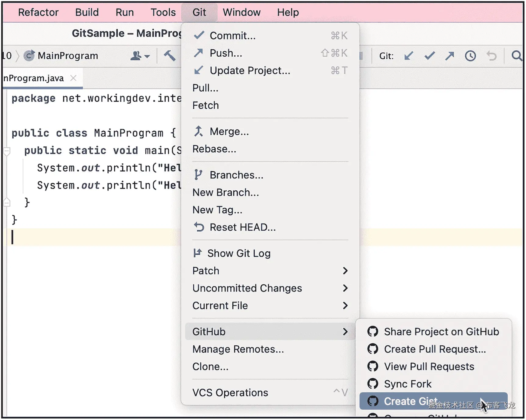This screenshot has width=526, height=420.
Task: Click Reset HEAD... menu entry
Action: (x=242, y=228)
